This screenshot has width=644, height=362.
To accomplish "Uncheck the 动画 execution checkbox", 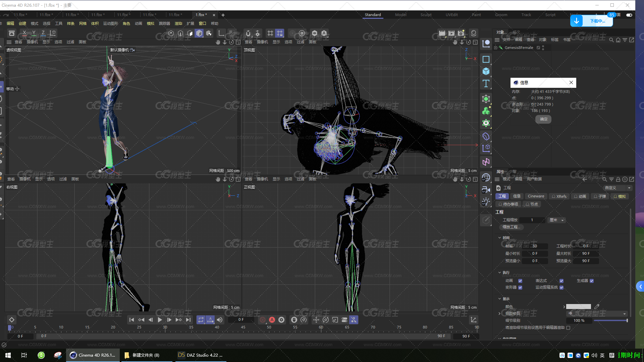I will [x=520, y=281].
